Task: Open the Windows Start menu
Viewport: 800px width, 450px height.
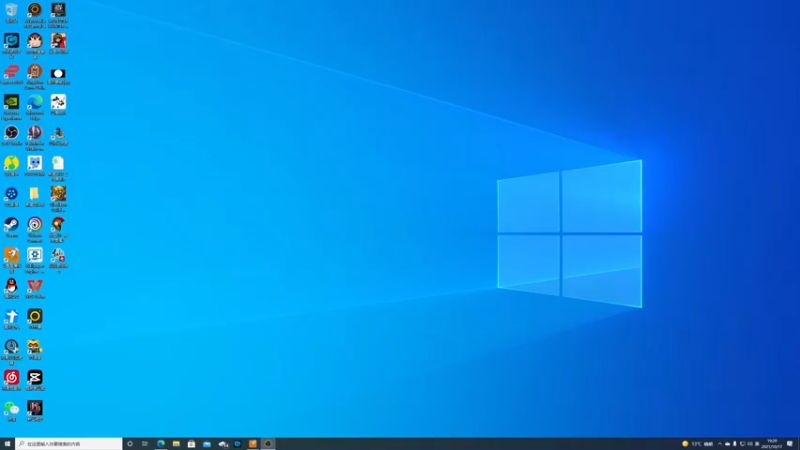Action: (x=7, y=444)
